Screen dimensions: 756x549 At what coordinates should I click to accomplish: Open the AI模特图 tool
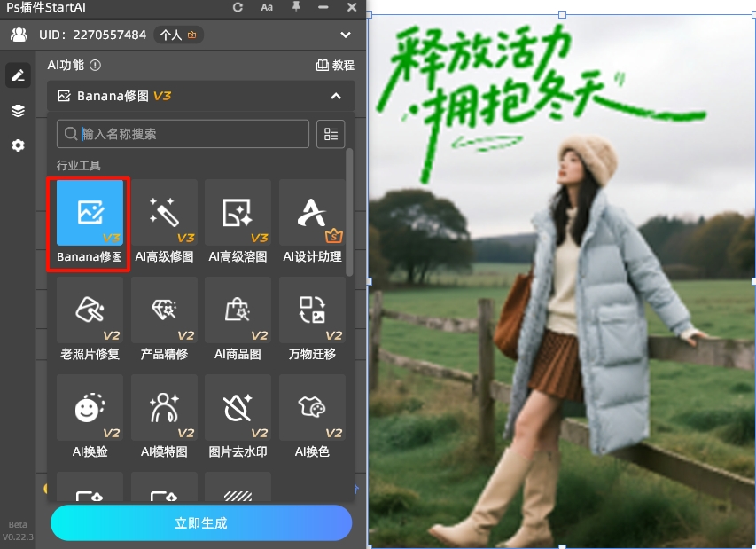coord(163,408)
